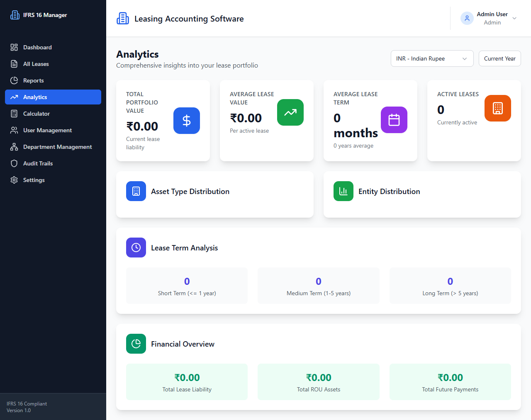This screenshot has width=531, height=420.
Task: Click the "Version 1.0" footer text
Action: [19, 410]
